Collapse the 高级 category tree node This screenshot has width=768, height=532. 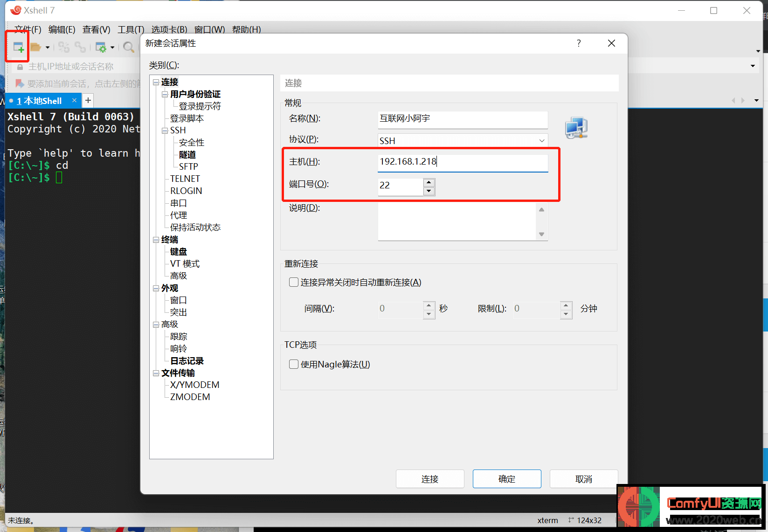(x=156, y=325)
